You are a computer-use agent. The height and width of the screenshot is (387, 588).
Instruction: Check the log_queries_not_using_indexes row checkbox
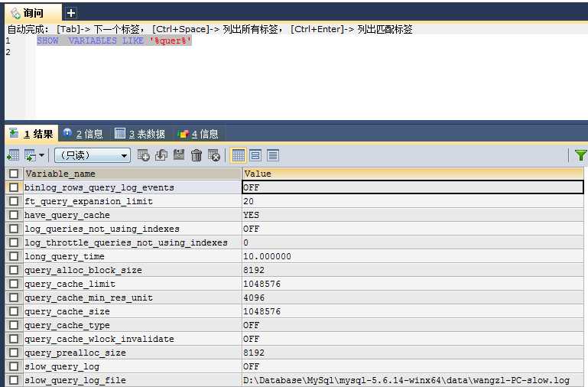click(14, 229)
